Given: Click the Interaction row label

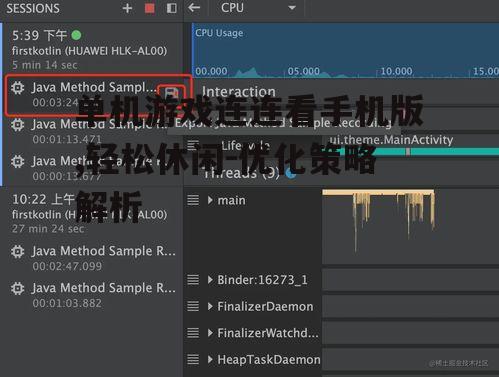Looking at the screenshot, I should (x=239, y=91).
